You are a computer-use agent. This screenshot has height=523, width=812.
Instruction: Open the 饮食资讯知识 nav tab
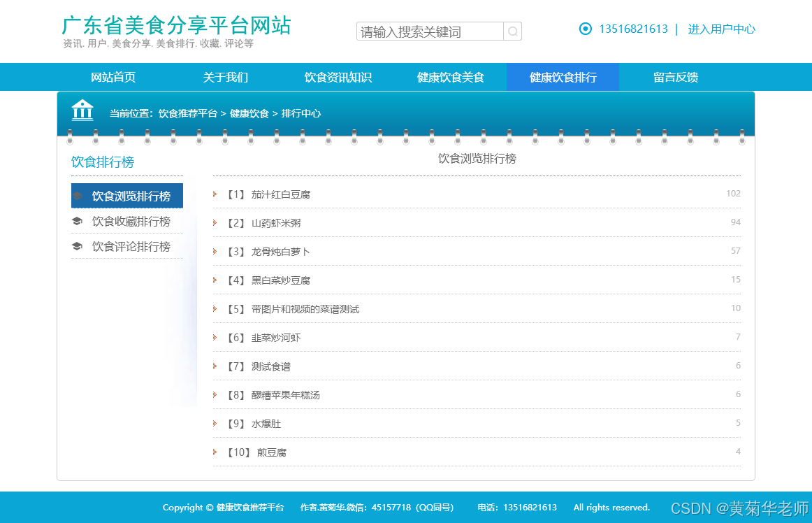click(338, 77)
